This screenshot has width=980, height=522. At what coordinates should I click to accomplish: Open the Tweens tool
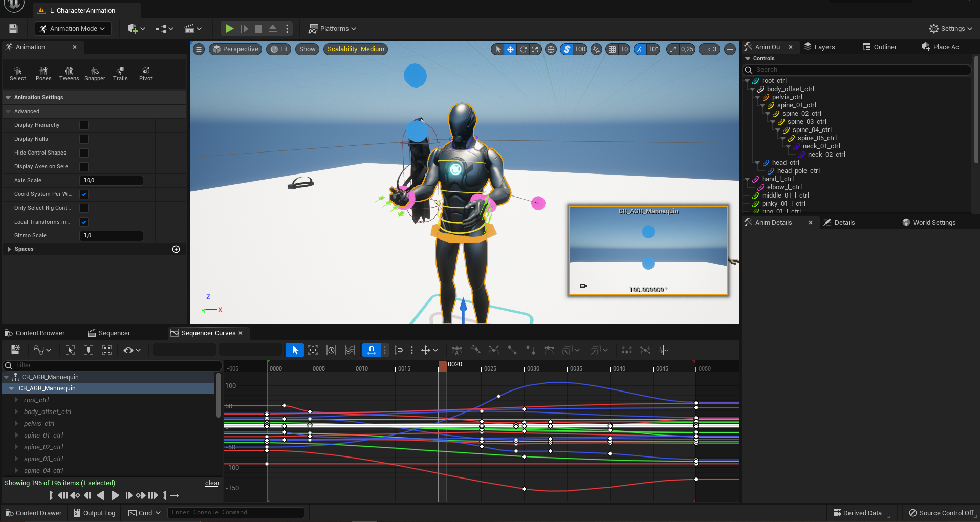69,74
